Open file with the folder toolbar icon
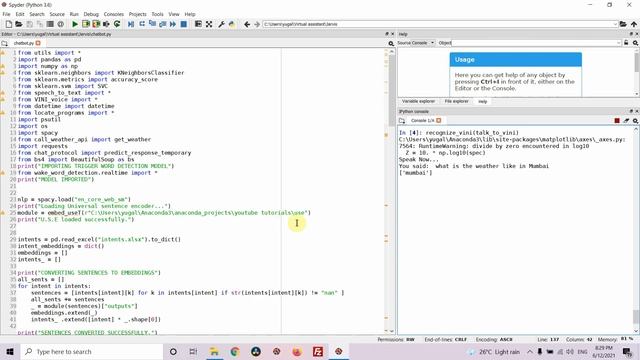The width and height of the screenshot is (640, 360). pyautogui.click(x=19, y=24)
